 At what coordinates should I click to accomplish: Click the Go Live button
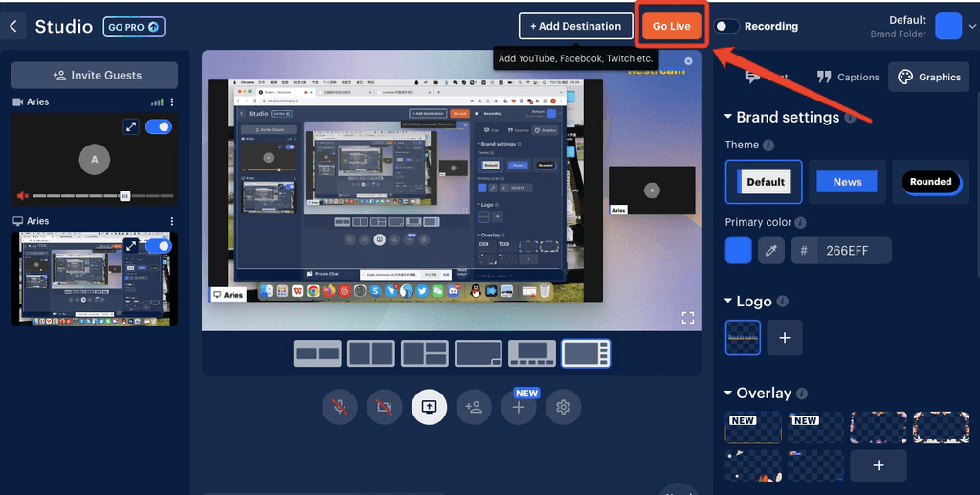coord(671,27)
